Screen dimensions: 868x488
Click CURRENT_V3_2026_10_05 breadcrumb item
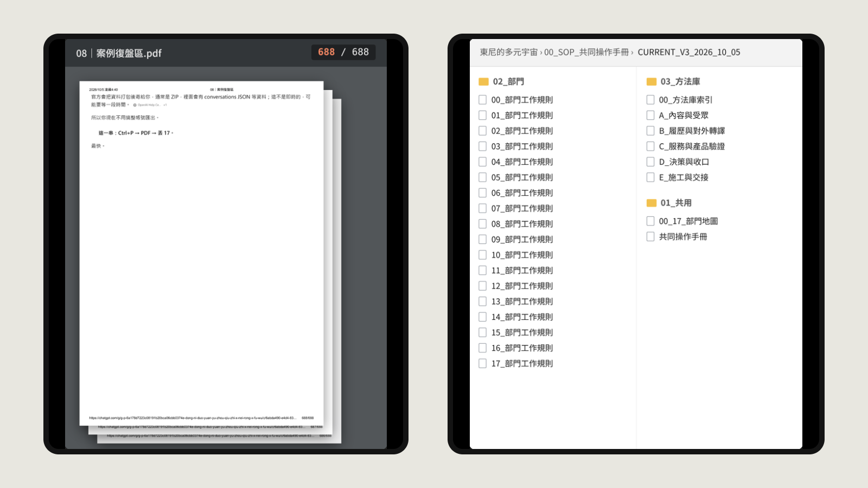[x=689, y=52]
